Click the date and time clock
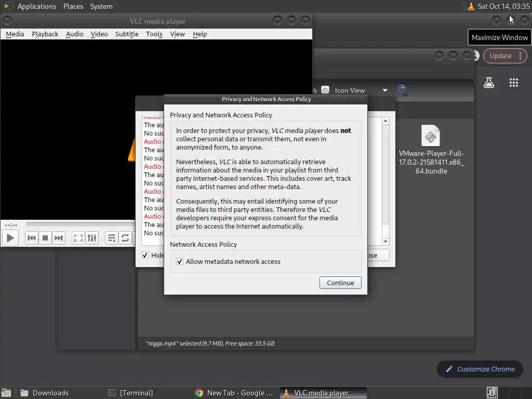Screen dimensions: 532x399 point(503,6)
